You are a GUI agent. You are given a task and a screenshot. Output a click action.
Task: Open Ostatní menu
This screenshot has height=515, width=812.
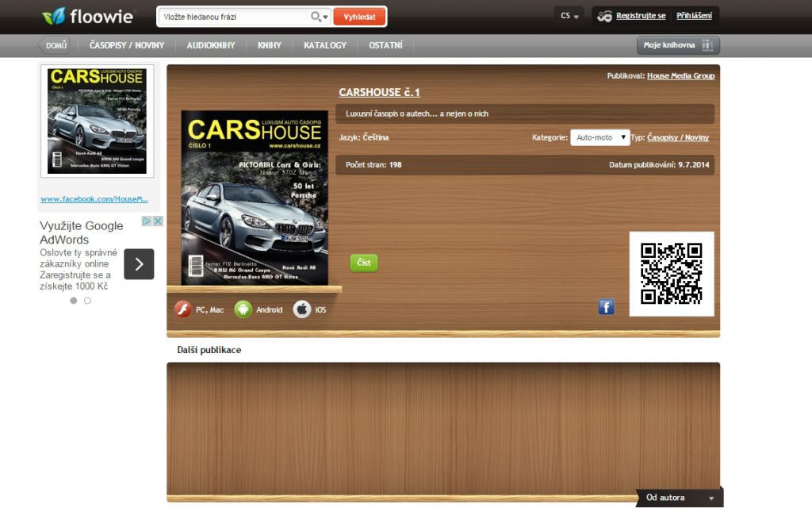[x=386, y=45]
